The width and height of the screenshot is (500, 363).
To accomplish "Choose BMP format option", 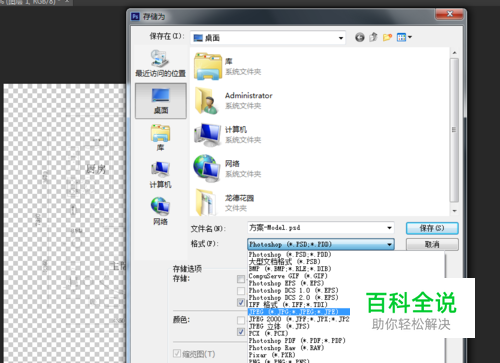I will click(x=290, y=269).
